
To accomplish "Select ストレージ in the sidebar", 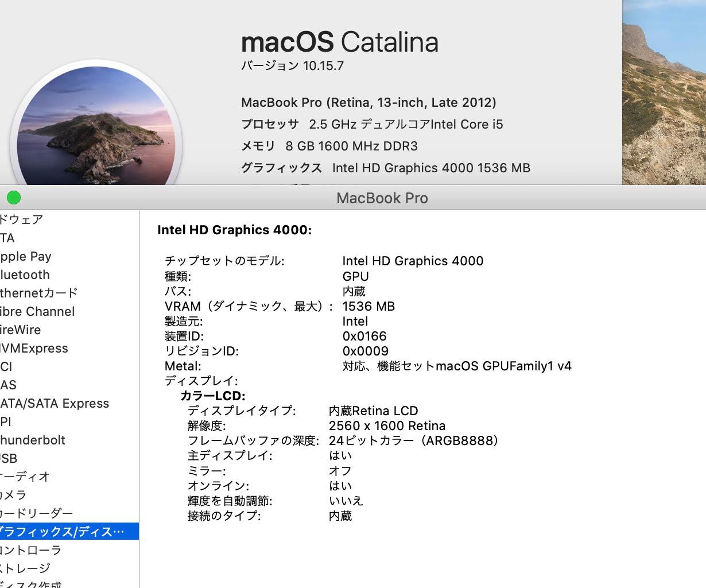I will coord(25,568).
